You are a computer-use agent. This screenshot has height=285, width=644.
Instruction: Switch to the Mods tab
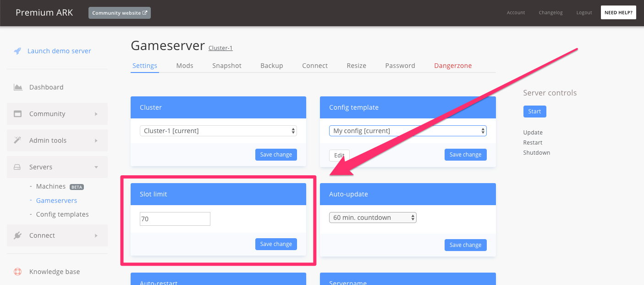185,66
